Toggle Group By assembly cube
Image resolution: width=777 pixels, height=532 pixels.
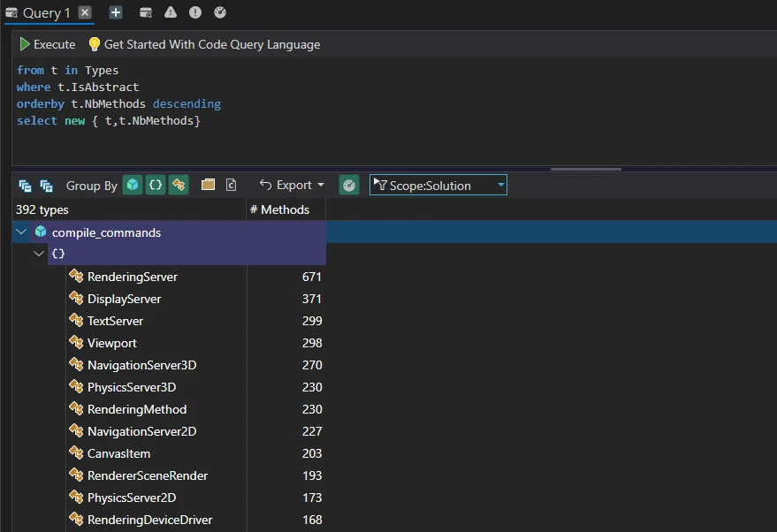(x=133, y=186)
